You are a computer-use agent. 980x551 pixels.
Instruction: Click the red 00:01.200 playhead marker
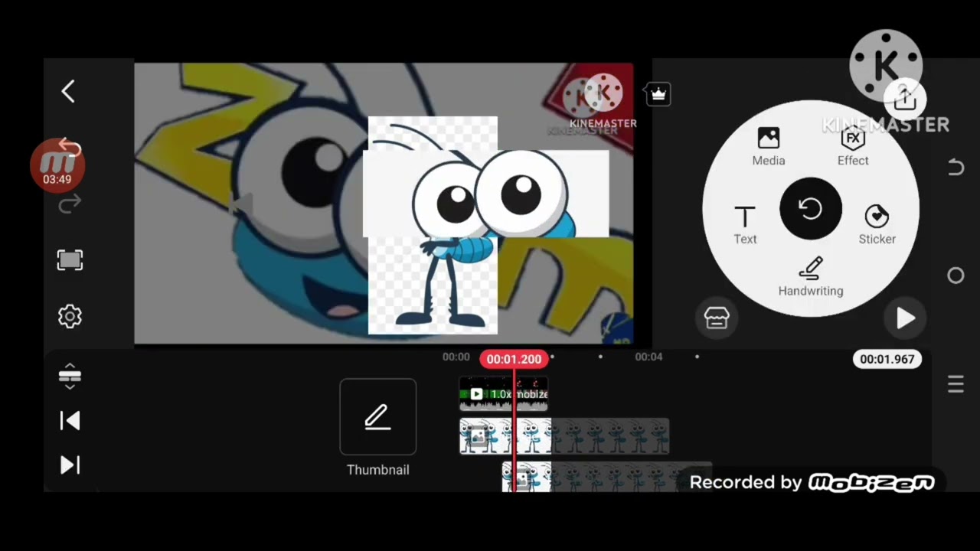tap(514, 359)
